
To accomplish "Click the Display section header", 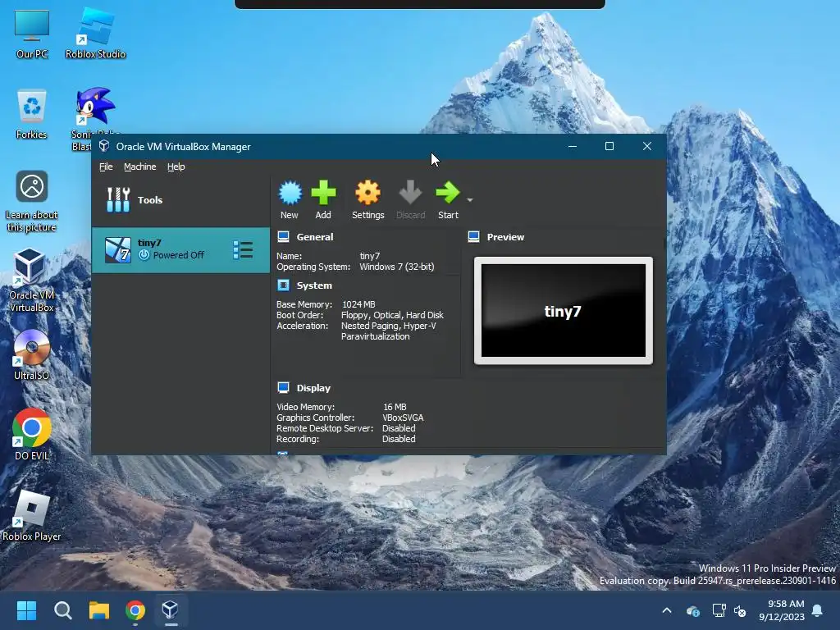I will click(313, 388).
